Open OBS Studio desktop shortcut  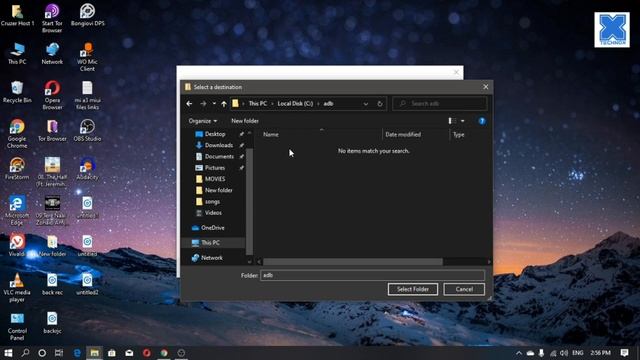point(87,131)
